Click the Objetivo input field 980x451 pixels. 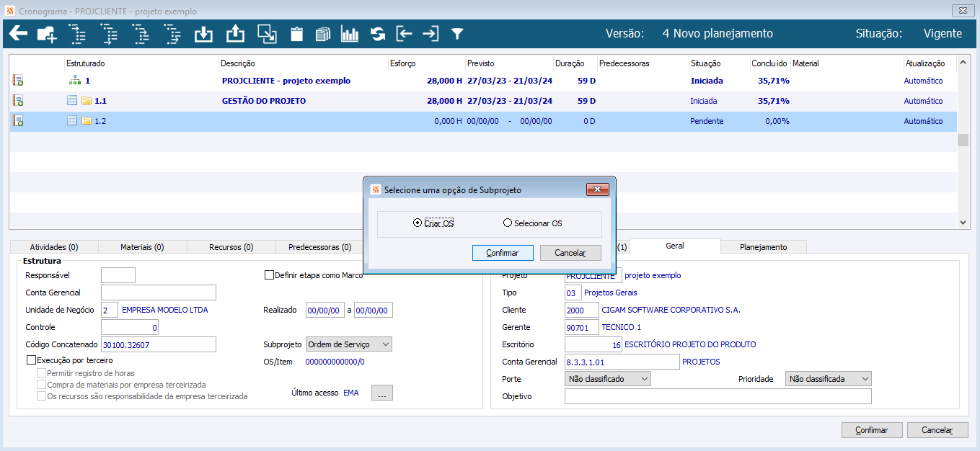pos(718,396)
